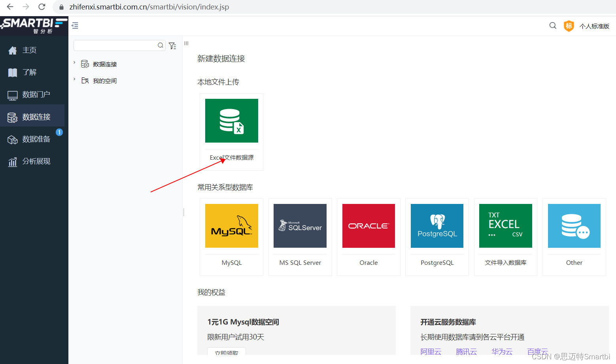
Task: Expand the 我的空间 tree node arrow
Action: (74, 79)
